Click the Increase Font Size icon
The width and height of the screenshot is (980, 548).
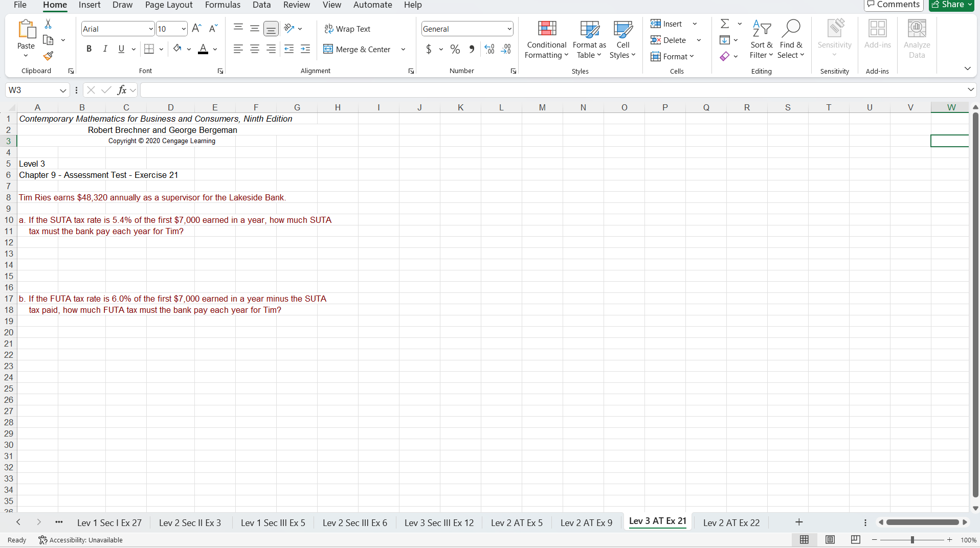point(196,28)
